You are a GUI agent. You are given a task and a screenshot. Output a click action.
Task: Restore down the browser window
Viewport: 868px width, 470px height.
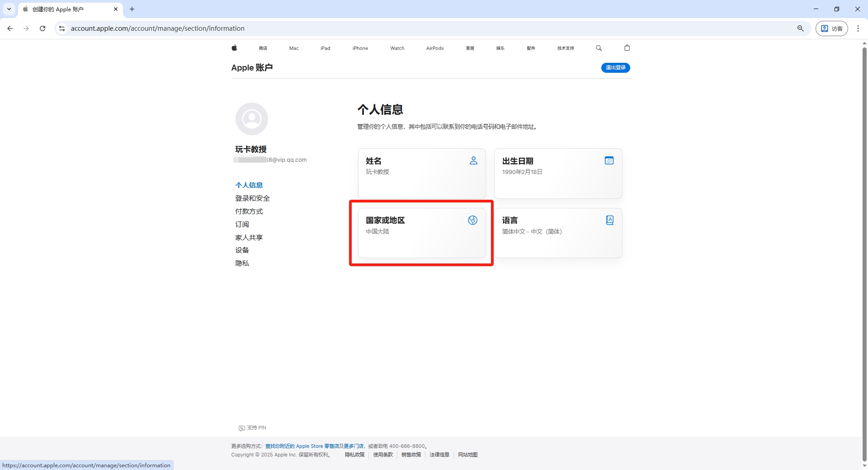[837, 9]
